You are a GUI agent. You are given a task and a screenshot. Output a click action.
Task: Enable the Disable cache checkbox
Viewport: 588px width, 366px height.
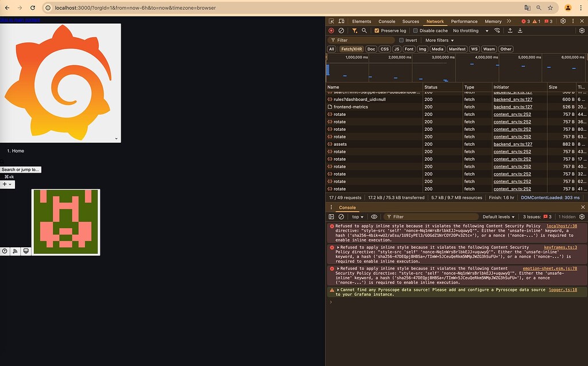click(x=415, y=30)
